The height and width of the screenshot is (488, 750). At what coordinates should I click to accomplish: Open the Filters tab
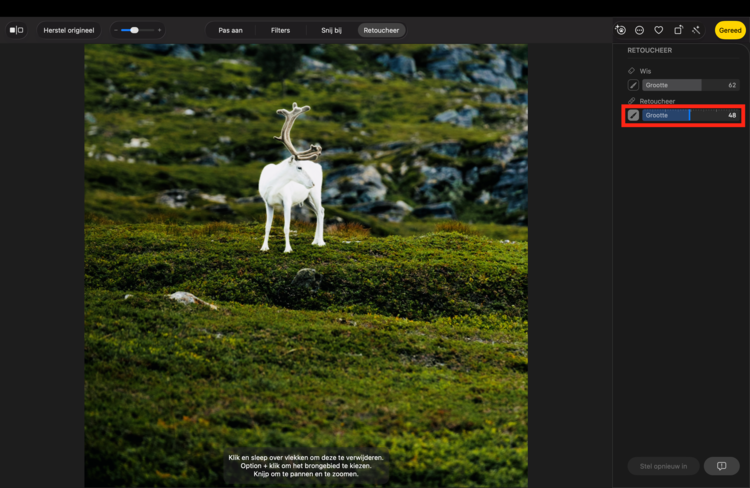click(x=280, y=30)
